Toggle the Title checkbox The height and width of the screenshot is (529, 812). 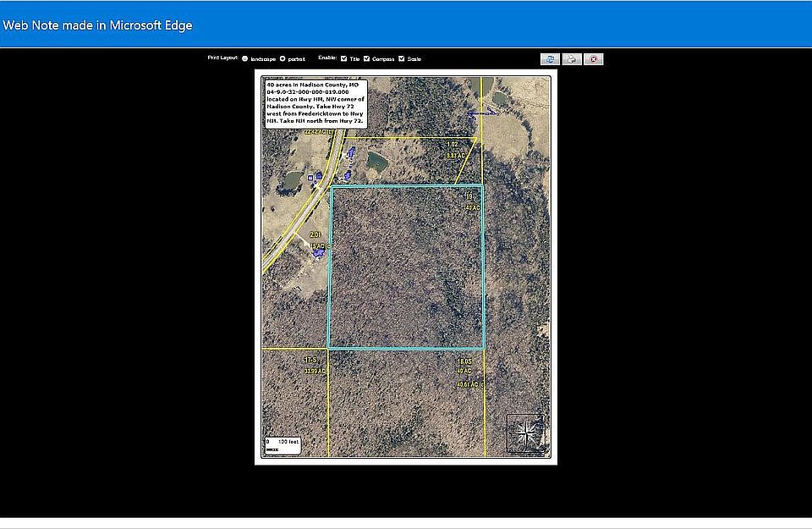tap(344, 58)
